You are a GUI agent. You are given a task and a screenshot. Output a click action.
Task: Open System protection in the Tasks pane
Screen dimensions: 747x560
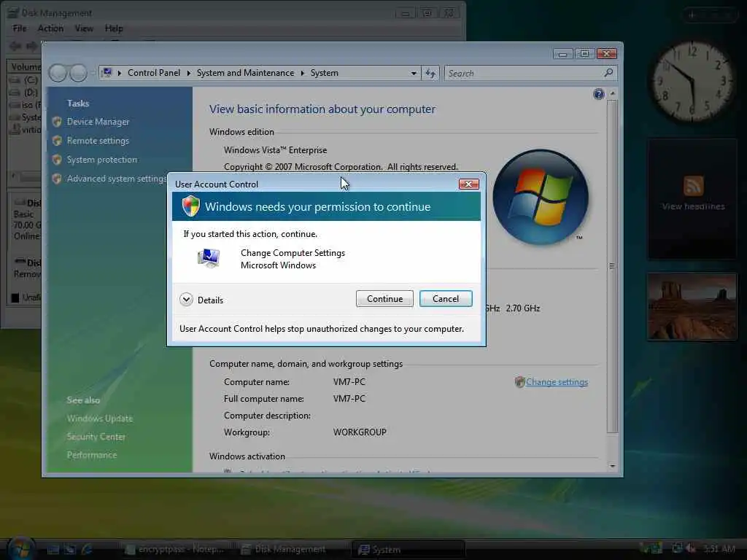click(x=102, y=160)
